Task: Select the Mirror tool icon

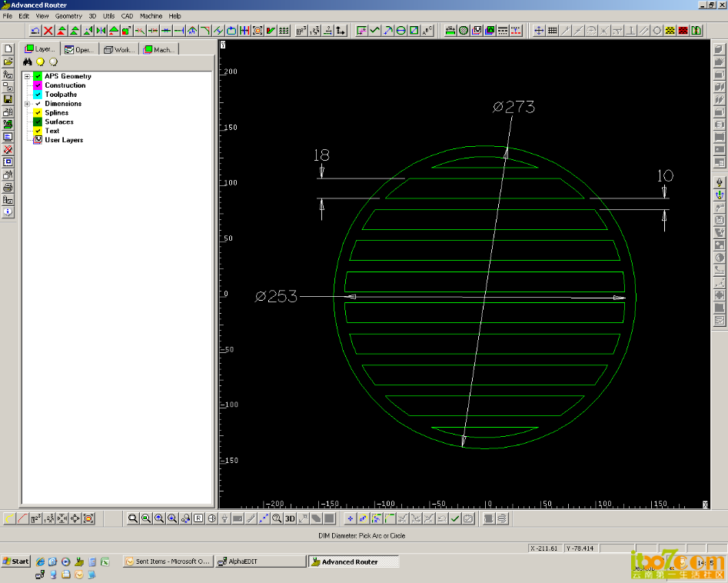Action: [100, 31]
